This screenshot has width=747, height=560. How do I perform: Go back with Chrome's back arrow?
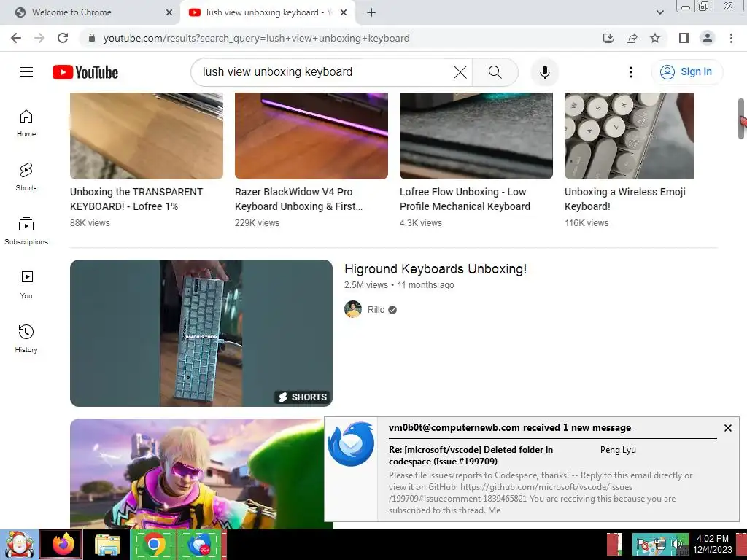point(16,38)
